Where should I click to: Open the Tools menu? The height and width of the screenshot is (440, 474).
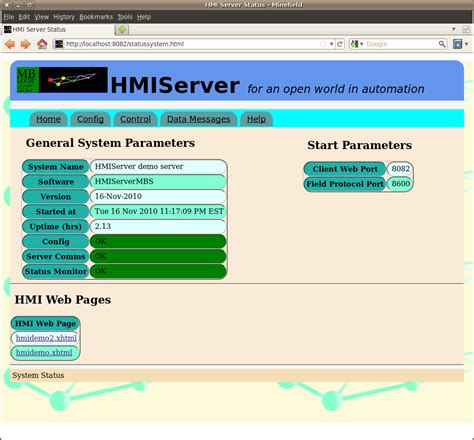click(x=125, y=17)
